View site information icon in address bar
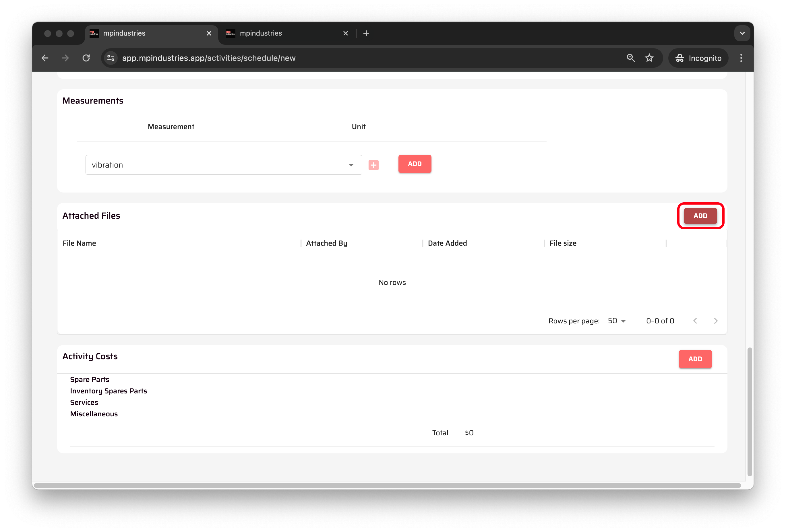The image size is (786, 532). coord(111,58)
